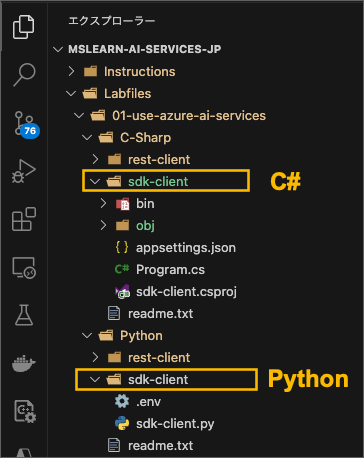Open the Testing flask icon
Viewport: 364px width, 458px height.
pyautogui.click(x=24, y=315)
